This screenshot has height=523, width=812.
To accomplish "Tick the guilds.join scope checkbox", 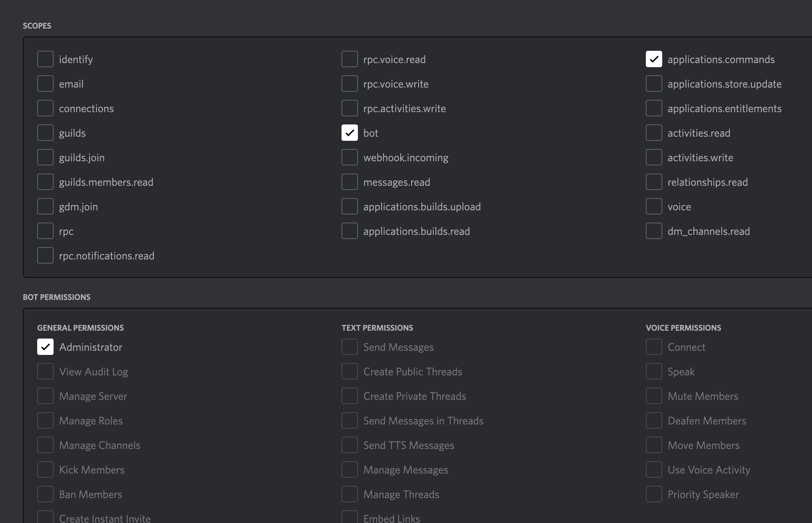I will [45, 158].
